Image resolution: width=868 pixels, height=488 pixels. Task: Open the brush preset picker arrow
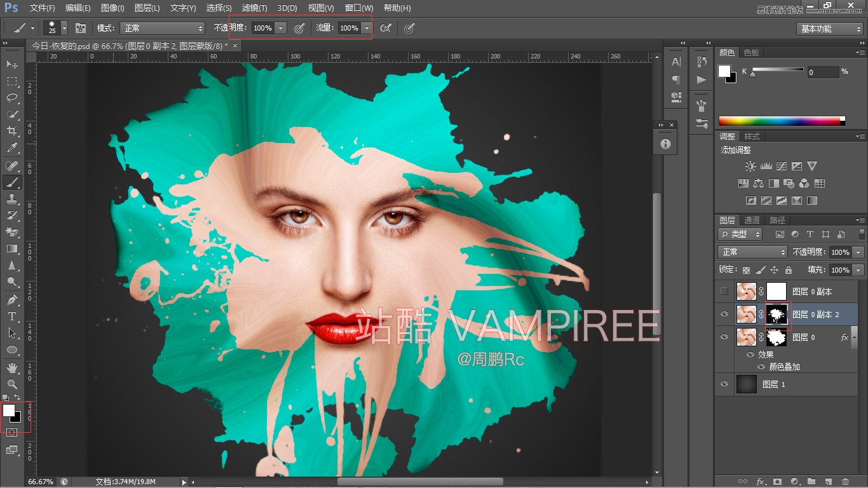[64, 28]
